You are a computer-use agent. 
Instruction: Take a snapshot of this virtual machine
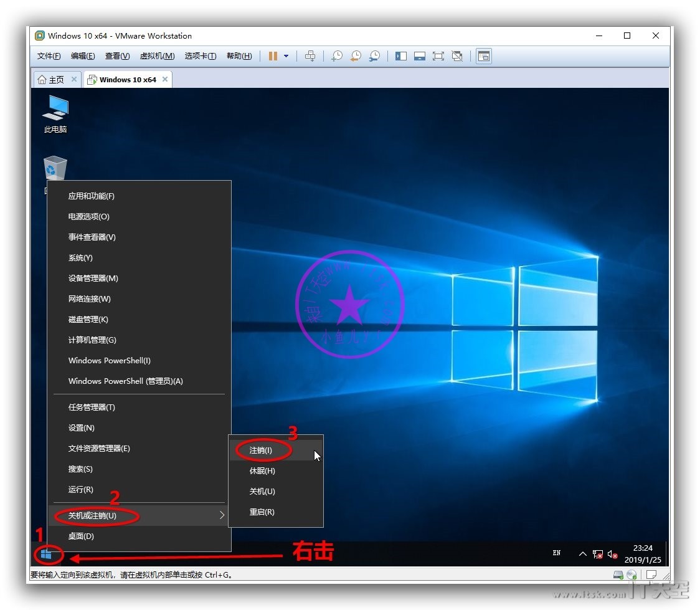coord(336,56)
